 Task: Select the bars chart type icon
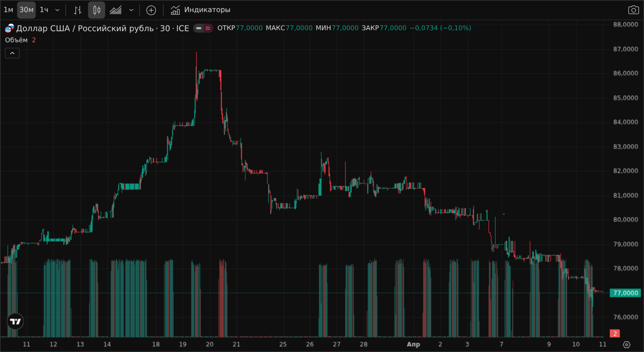(x=77, y=10)
